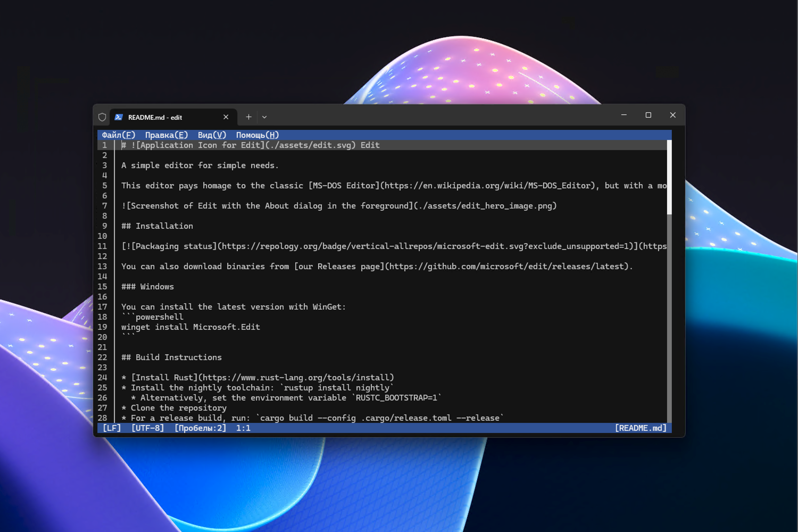Image resolution: width=798 pixels, height=532 pixels.
Task: Click the [UTF-8] encoding indicator
Action: coord(148,428)
